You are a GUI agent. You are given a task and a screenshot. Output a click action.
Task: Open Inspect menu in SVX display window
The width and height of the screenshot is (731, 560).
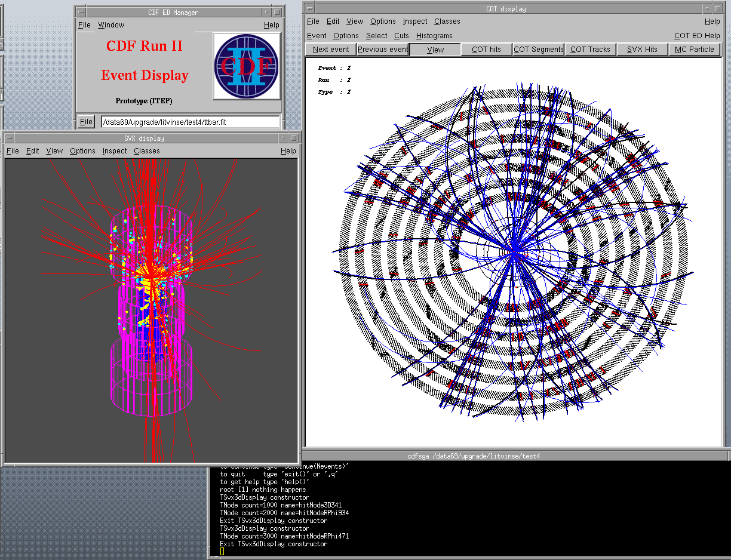click(115, 151)
